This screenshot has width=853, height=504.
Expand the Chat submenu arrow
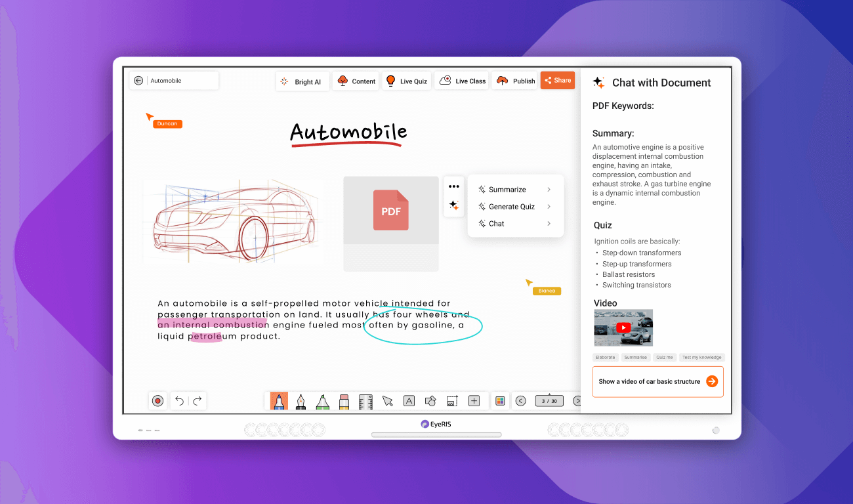[x=549, y=224]
